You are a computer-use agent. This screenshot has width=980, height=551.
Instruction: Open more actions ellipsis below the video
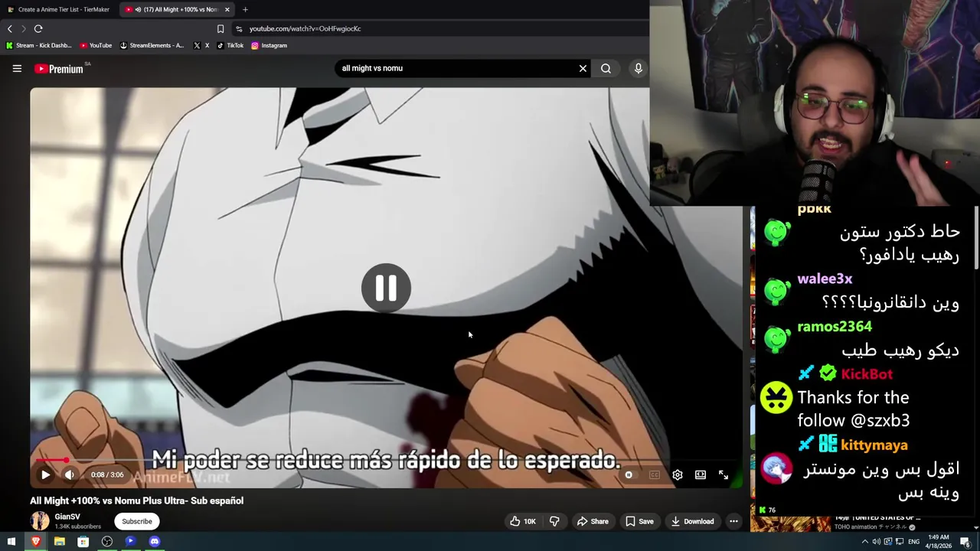point(733,521)
